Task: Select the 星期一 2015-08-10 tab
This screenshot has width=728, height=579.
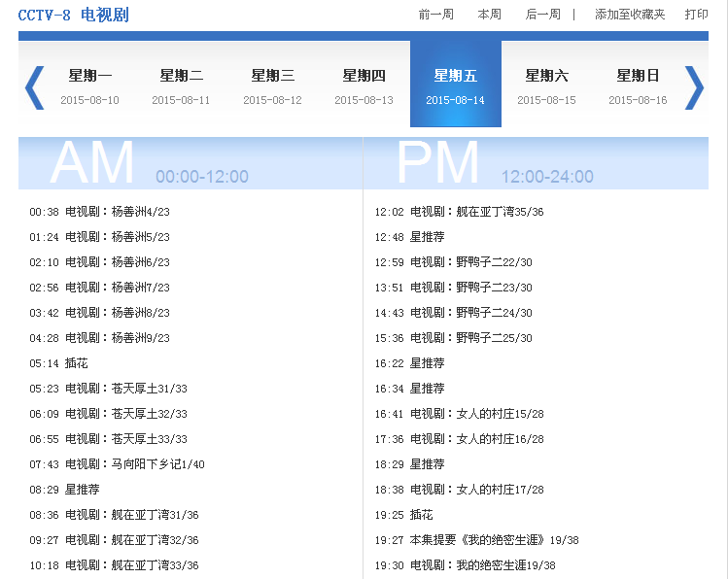Action: tap(90, 86)
